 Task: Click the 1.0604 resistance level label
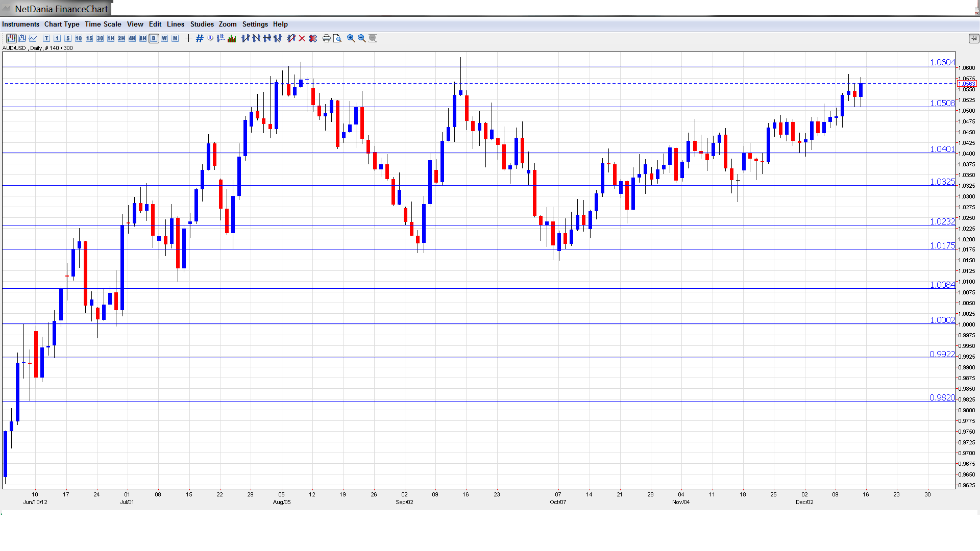click(x=942, y=62)
